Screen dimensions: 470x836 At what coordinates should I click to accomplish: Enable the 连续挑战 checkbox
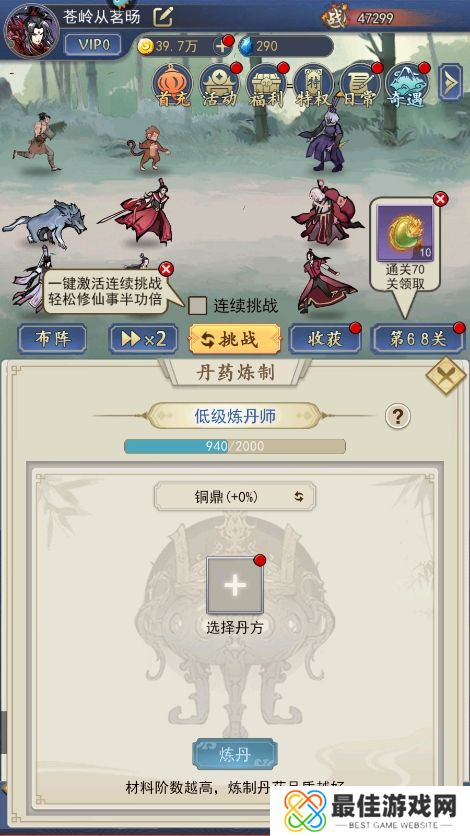[198, 306]
